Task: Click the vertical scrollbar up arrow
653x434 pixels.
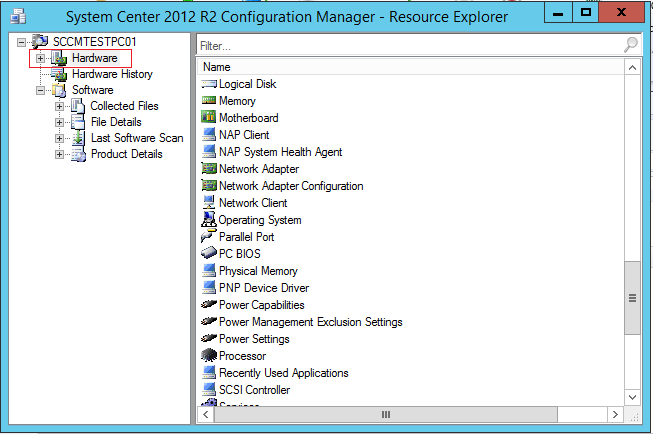Action: (632, 67)
